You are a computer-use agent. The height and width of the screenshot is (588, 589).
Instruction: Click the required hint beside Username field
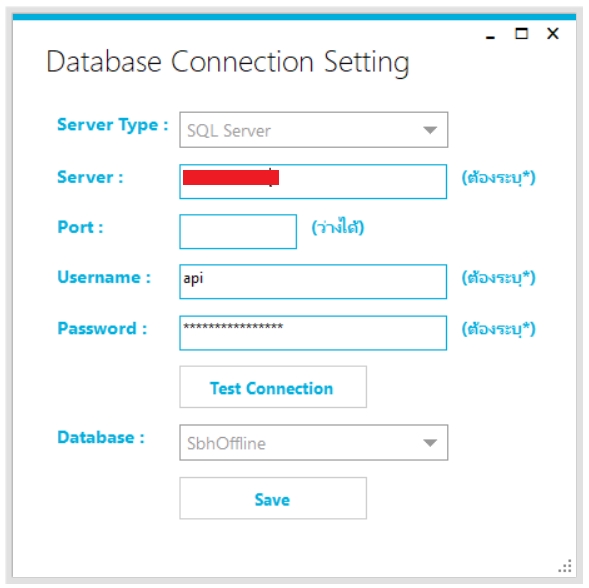pyautogui.click(x=498, y=278)
